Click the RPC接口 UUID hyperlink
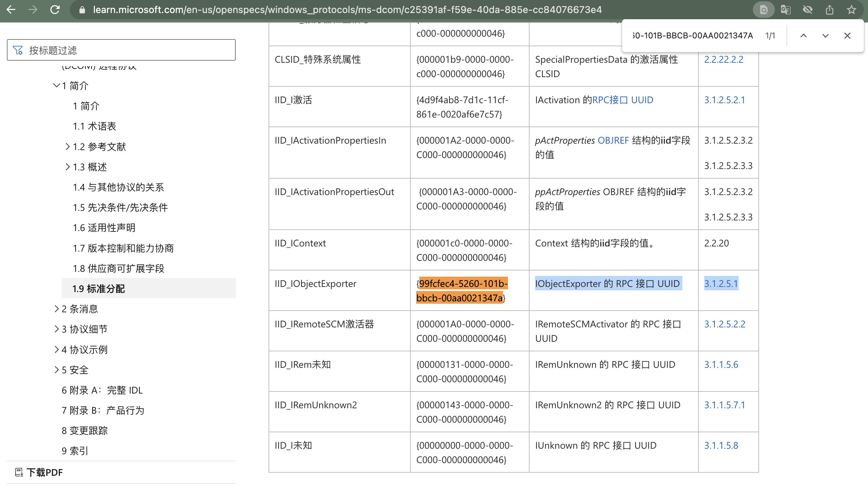 tap(622, 100)
